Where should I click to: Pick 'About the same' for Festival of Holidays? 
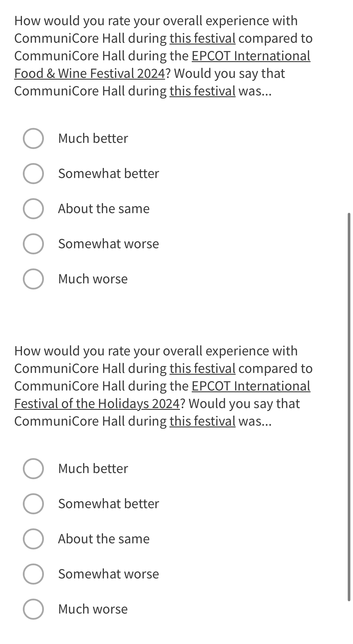point(33,539)
